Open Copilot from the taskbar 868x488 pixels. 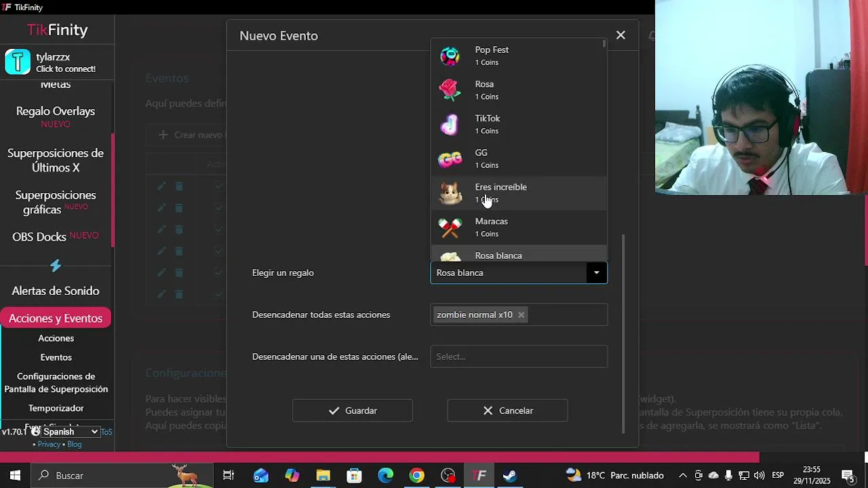[292, 476]
